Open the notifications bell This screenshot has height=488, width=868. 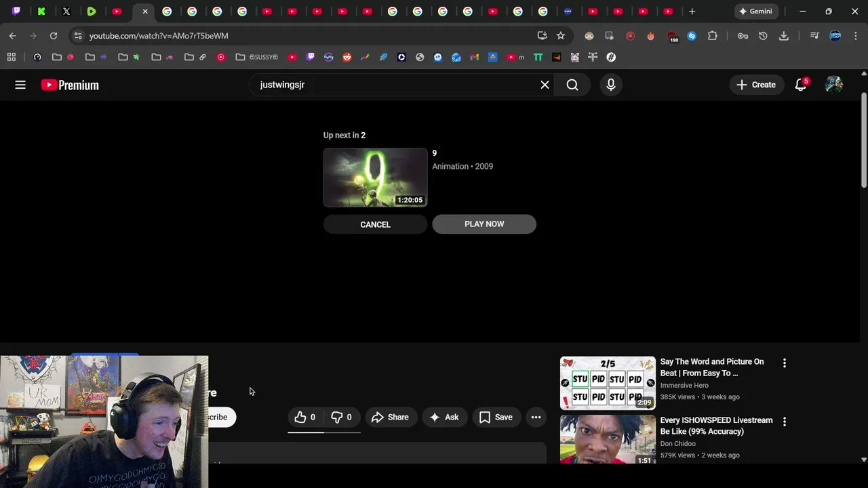pos(801,85)
